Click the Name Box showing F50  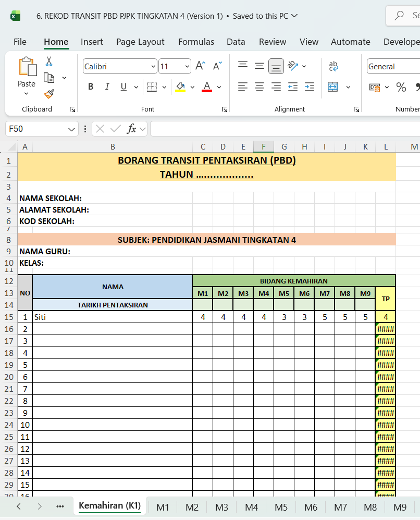click(x=36, y=129)
